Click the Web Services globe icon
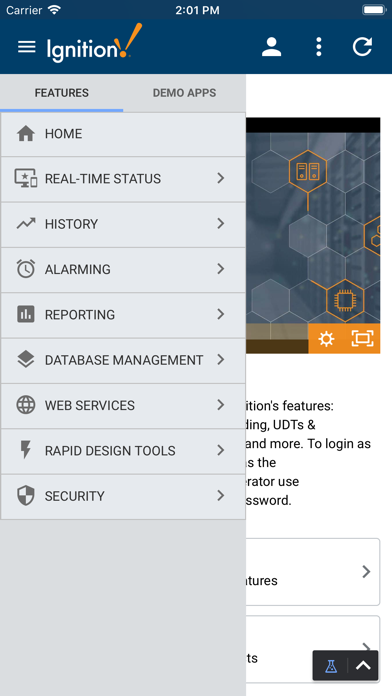This screenshot has height=696, width=392. (26, 405)
